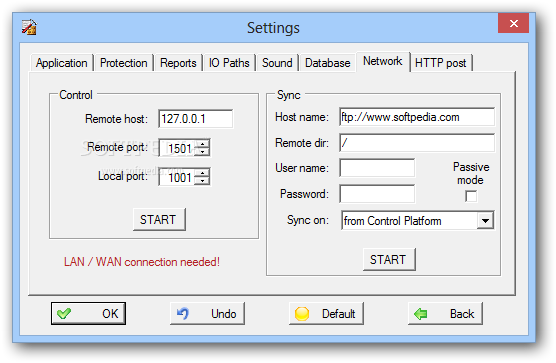This screenshot has width=556, height=363.
Task: Open the Sound tab
Action: click(x=277, y=63)
